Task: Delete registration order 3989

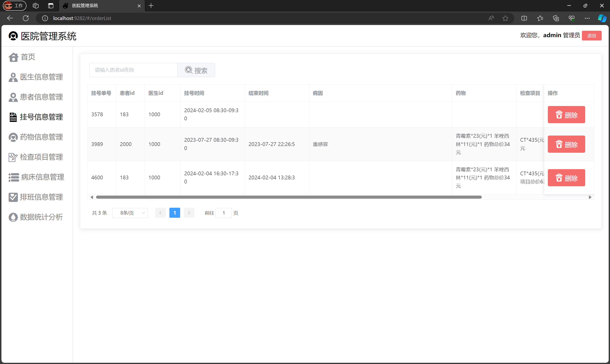Action: [x=566, y=144]
